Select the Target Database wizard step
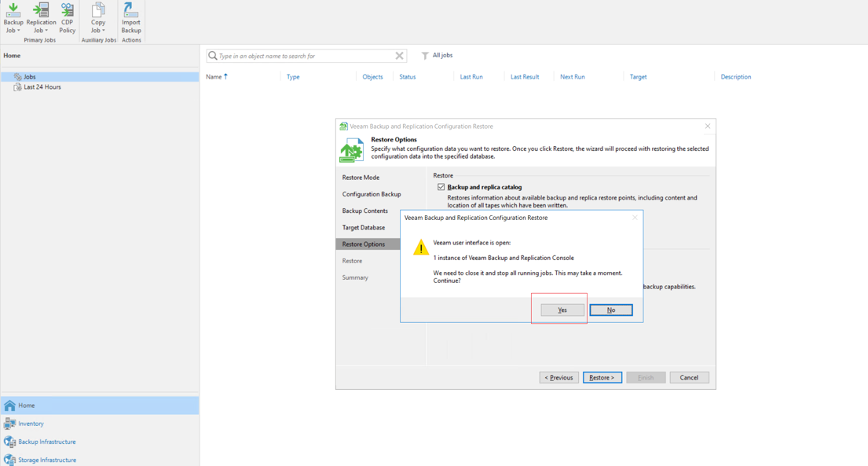This screenshot has width=868, height=466. click(364, 228)
